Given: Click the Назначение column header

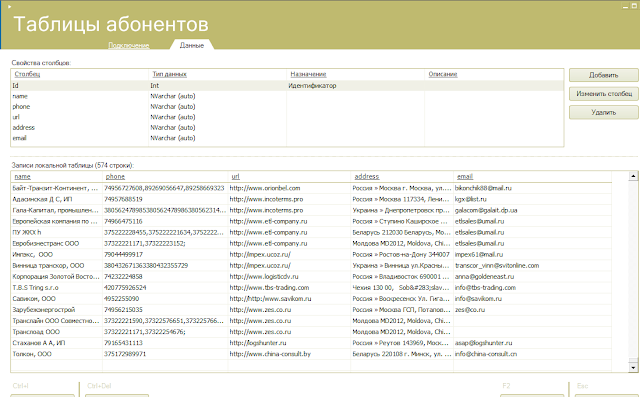Looking at the screenshot, I should point(308,74).
